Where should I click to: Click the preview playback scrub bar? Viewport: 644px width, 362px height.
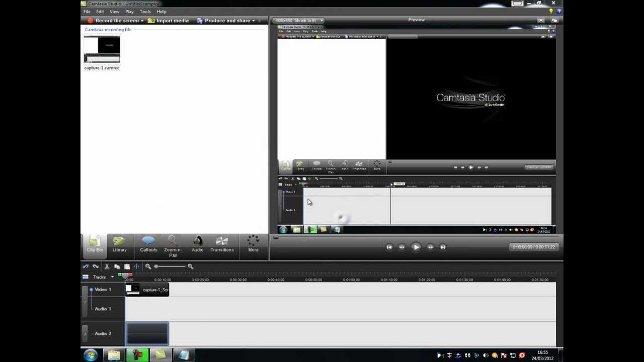click(x=416, y=237)
